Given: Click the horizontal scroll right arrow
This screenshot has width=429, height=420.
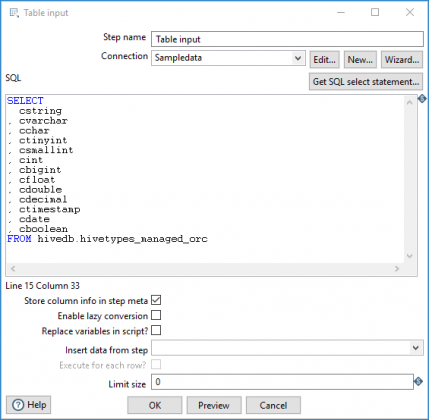Looking at the screenshot, I should coord(397,269).
